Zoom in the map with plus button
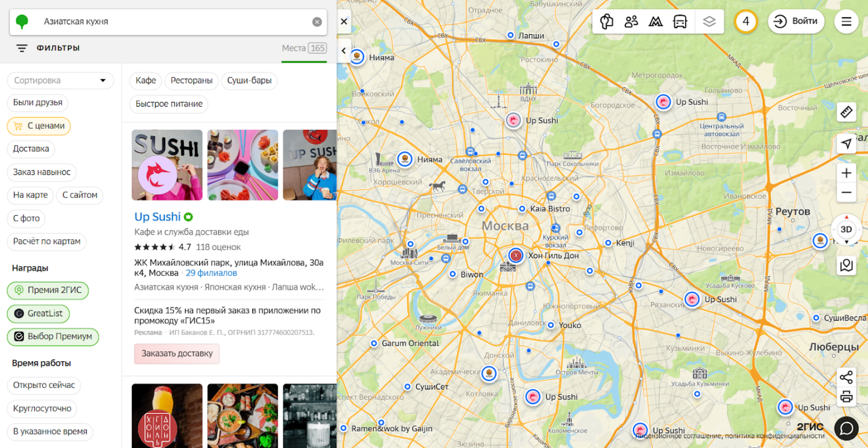This screenshot has width=868, height=448. [846, 173]
